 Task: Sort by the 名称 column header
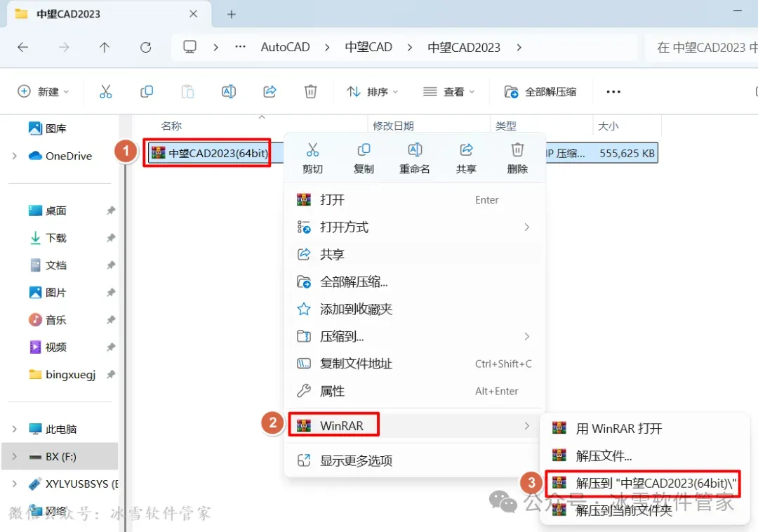(171, 126)
